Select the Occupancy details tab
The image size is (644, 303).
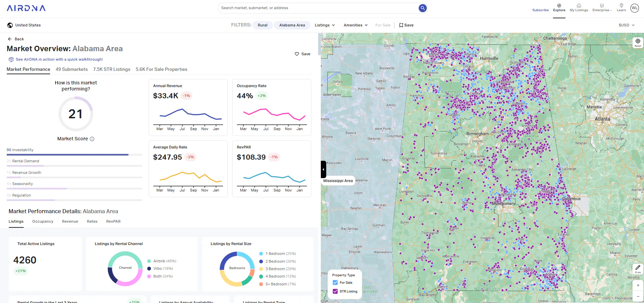pyautogui.click(x=43, y=221)
